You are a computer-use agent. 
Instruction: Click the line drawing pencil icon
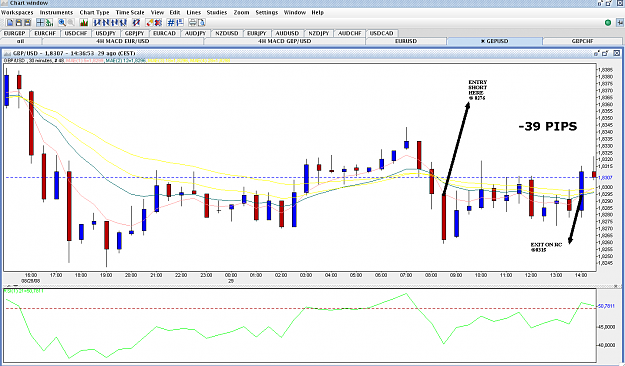(136, 23)
